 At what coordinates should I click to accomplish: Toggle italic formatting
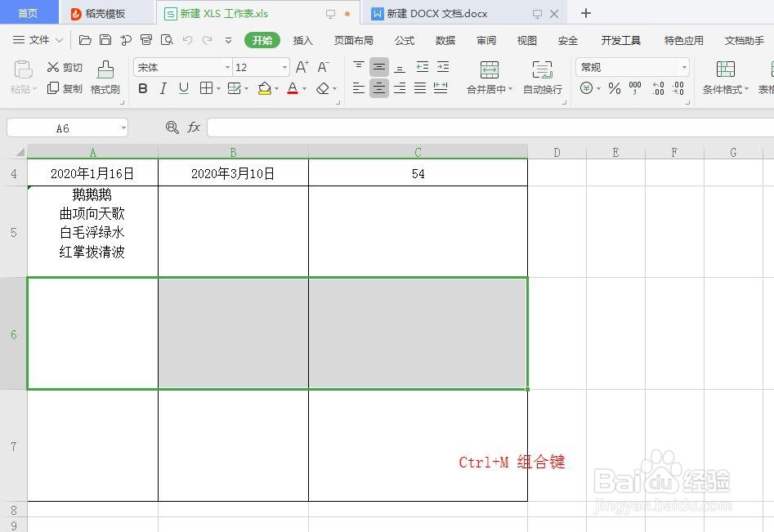pyautogui.click(x=164, y=88)
